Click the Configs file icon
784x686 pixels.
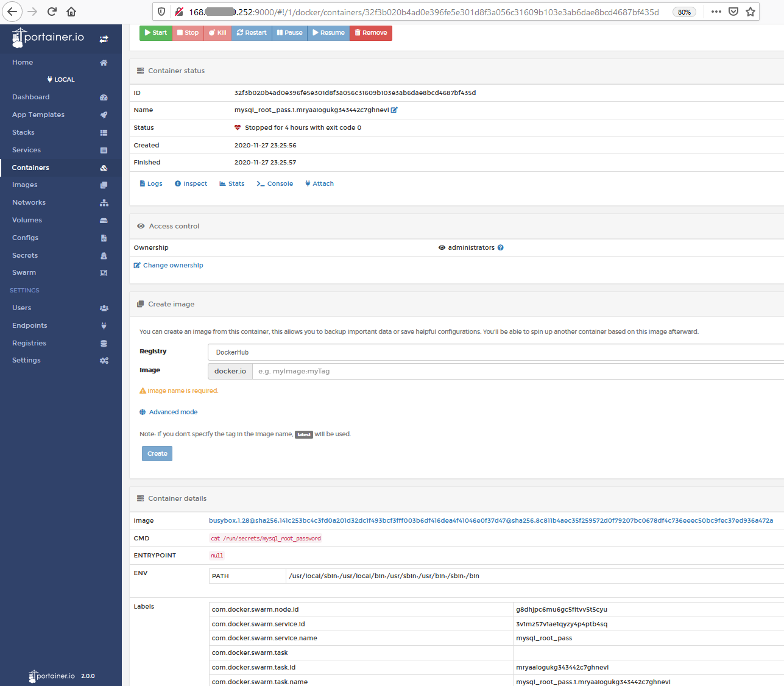click(104, 238)
